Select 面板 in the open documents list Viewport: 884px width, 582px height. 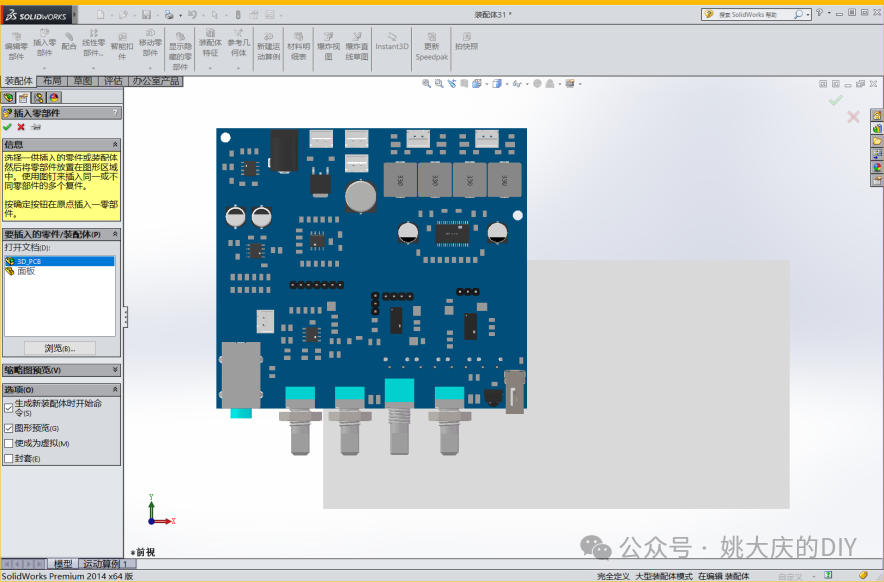click(x=26, y=271)
